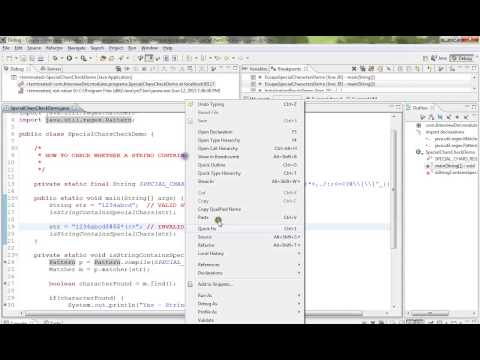Click Remove Selected Breakpoints X icon
The height and width of the screenshot is (360, 480).
click(x=354, y=69)
